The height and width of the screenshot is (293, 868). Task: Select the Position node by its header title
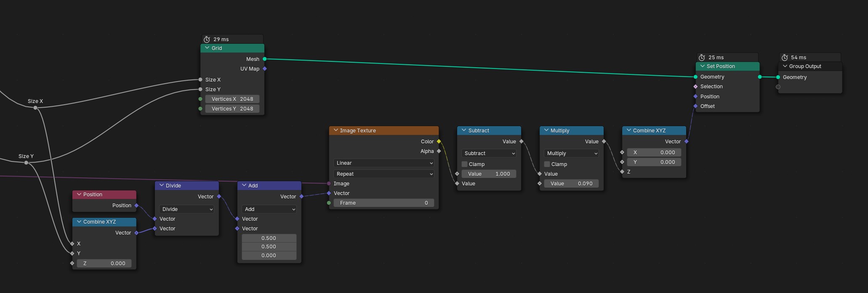93,195
